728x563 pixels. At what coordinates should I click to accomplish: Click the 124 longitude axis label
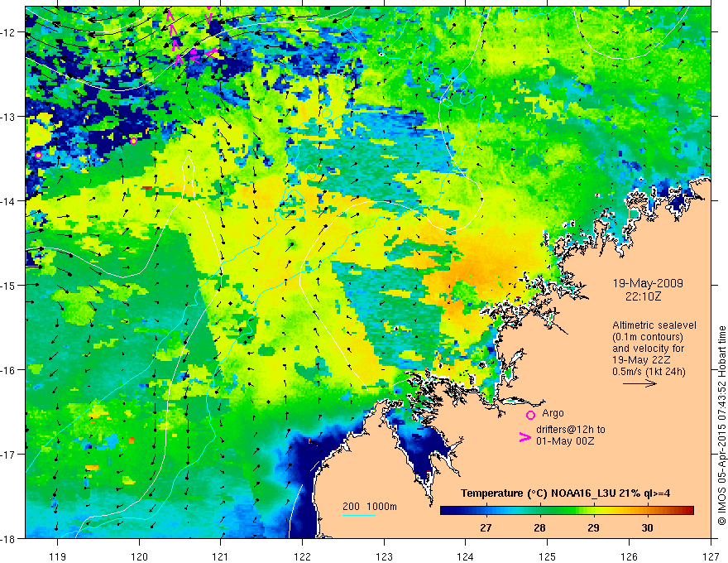coord(466,556)
